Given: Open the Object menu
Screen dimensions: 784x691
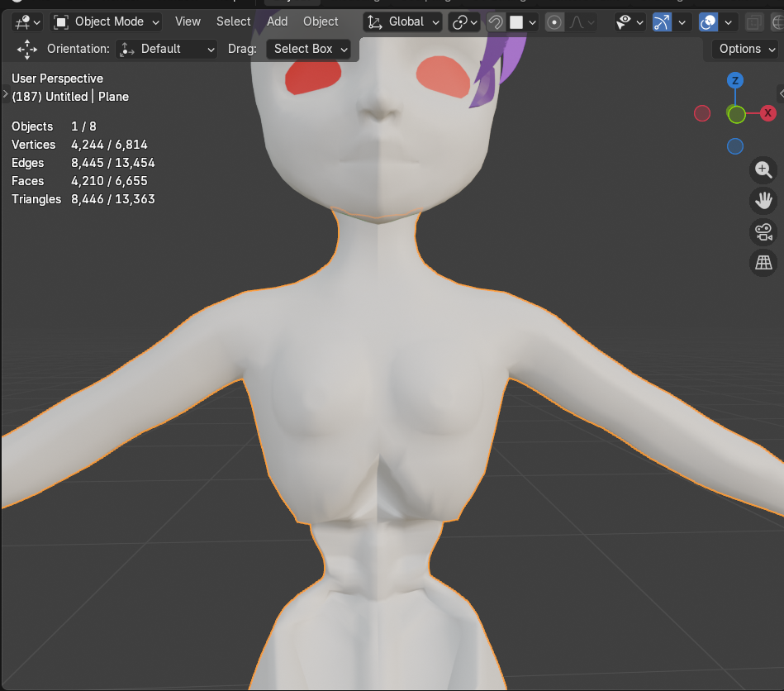Looking at the screenshot, I should pos(321,21).
